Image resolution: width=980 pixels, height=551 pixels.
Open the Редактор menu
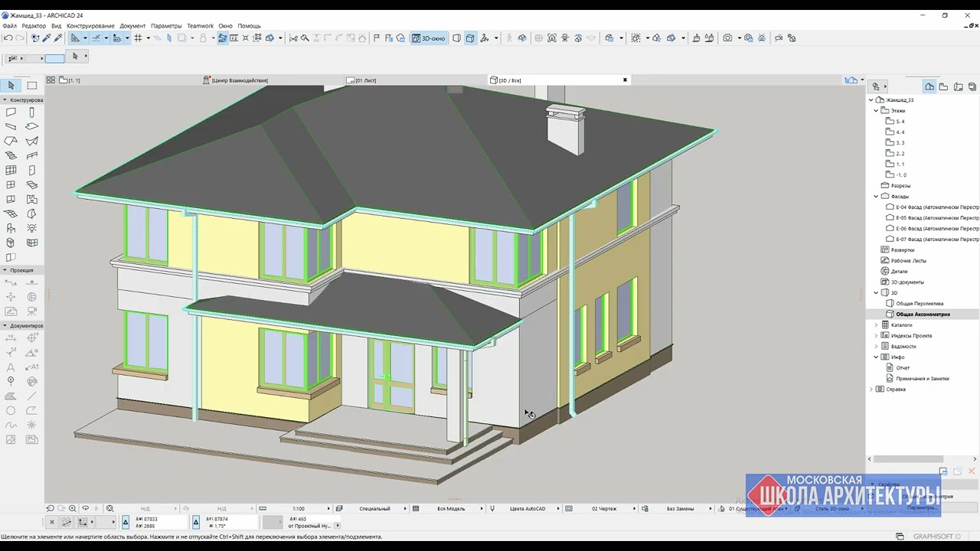click(34, 26)
